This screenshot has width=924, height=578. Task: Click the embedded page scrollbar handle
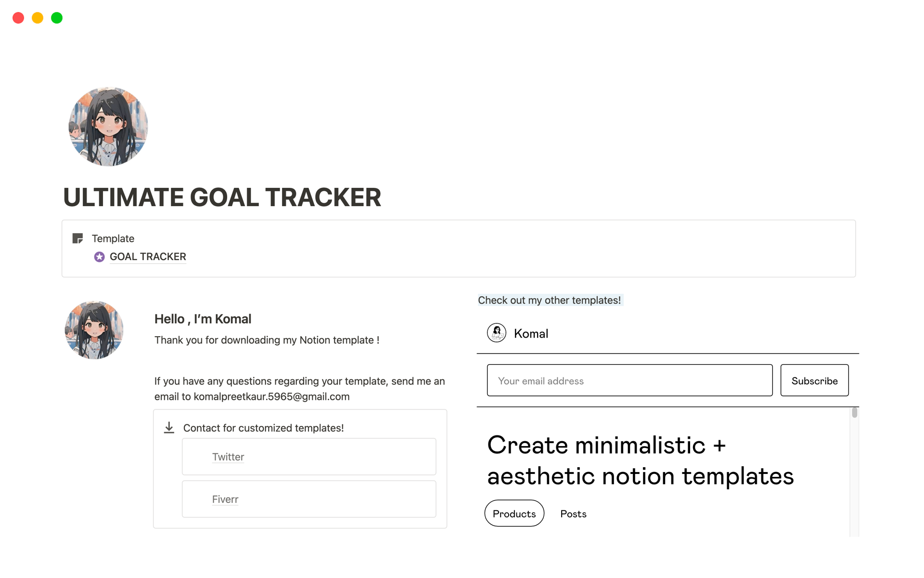point(854,413)
